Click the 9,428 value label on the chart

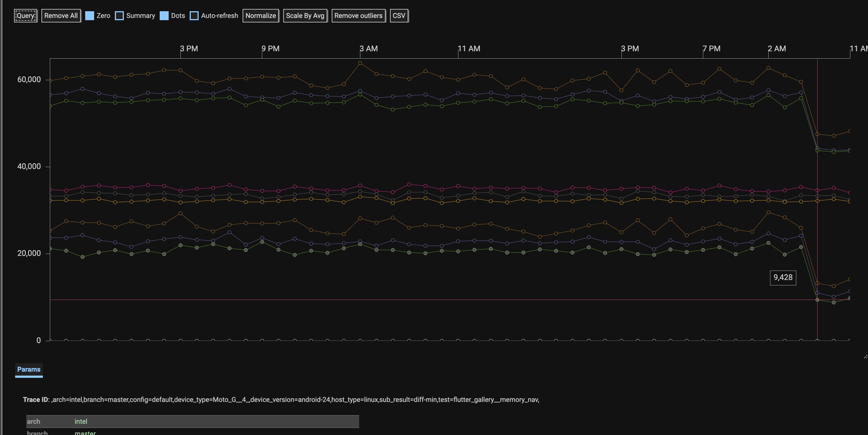tap(783, 277)
